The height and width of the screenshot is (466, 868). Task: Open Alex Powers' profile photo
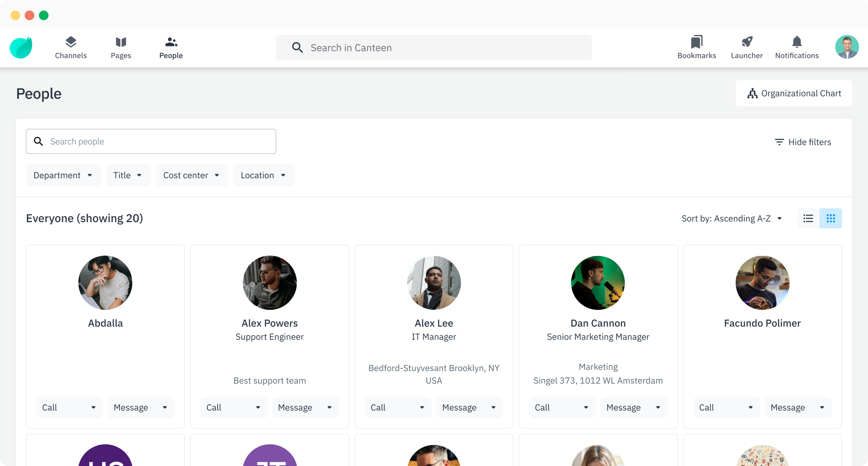(x=269, y=283)
